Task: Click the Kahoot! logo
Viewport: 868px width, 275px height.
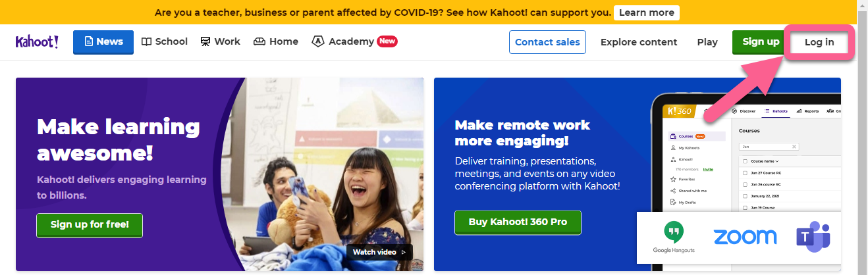Action: click(x=37, y=41)
